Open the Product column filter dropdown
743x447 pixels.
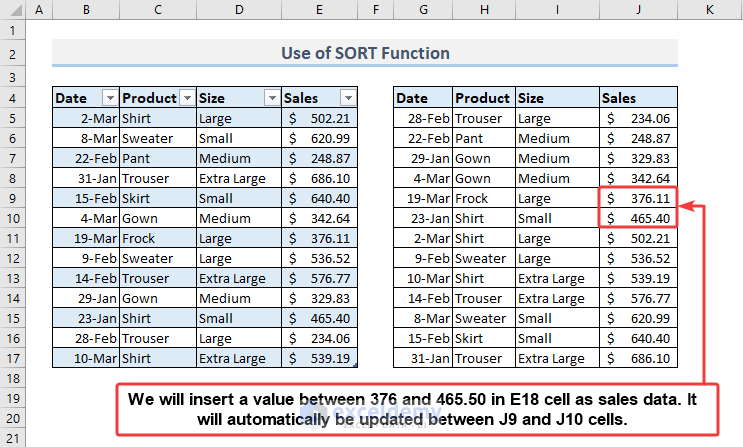pos(187,98)
